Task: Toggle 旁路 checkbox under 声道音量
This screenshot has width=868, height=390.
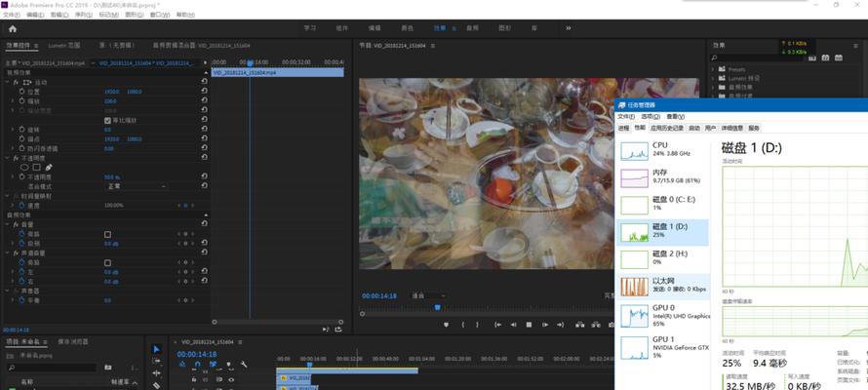Action: [x=107, y=263]
